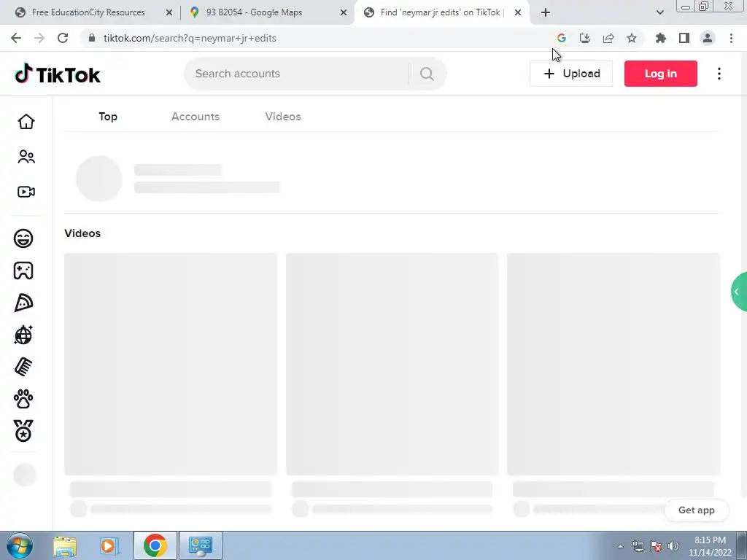Close the Free EducationCity Resources tab
747x560 pixels.
[169, 12]
